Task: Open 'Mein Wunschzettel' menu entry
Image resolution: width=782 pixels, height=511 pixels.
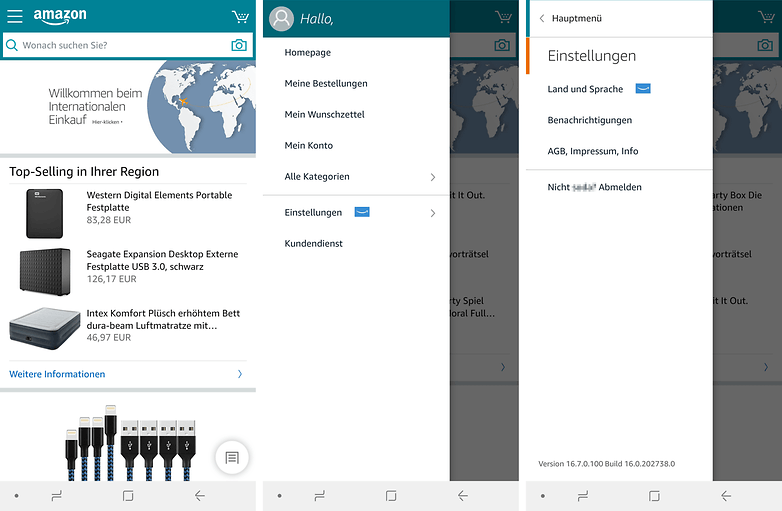Action: coord(324,114)
